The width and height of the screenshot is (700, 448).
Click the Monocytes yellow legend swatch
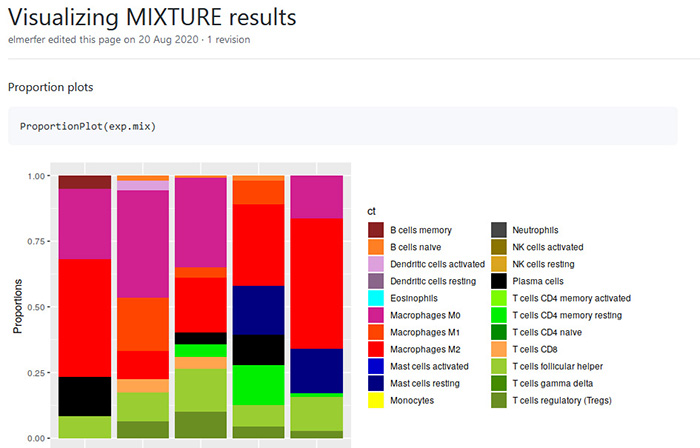[375, 400]
